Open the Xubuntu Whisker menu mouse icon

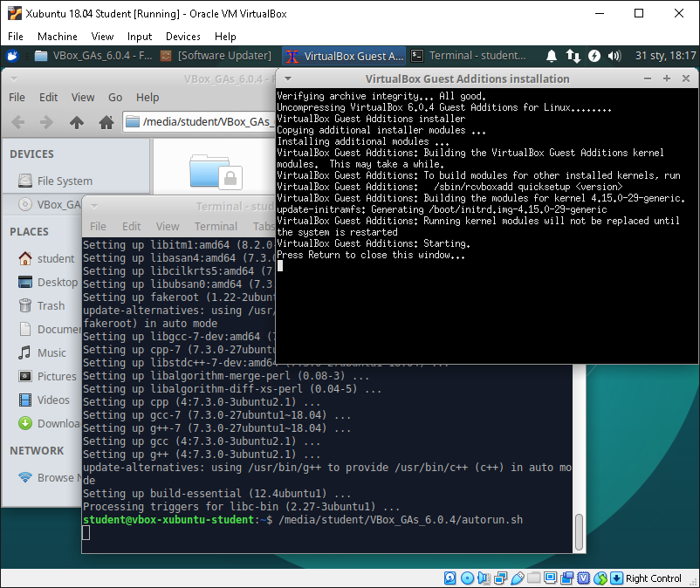point(12,56)
